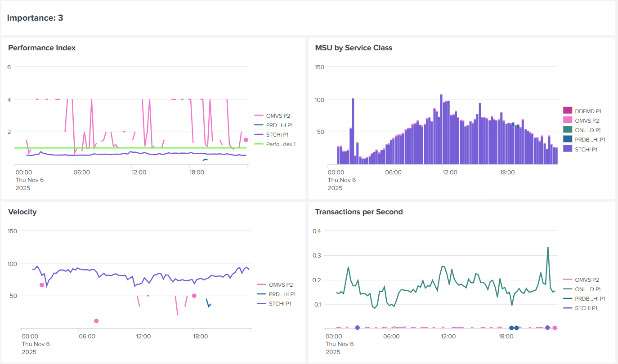
Task: Click the 0.1 value on Transactions y-axis
Action: tap(317, 304)
